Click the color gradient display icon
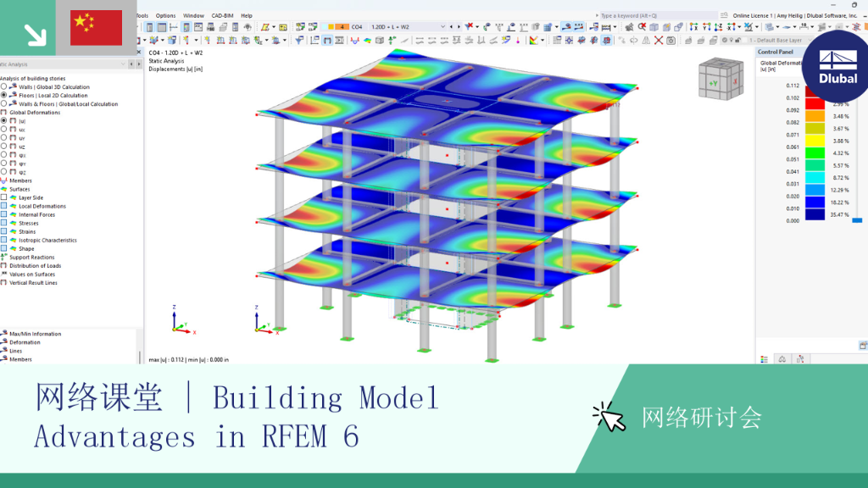Image resolution: width=868 pixels, height=488 pixels. [x=534, y=41]
